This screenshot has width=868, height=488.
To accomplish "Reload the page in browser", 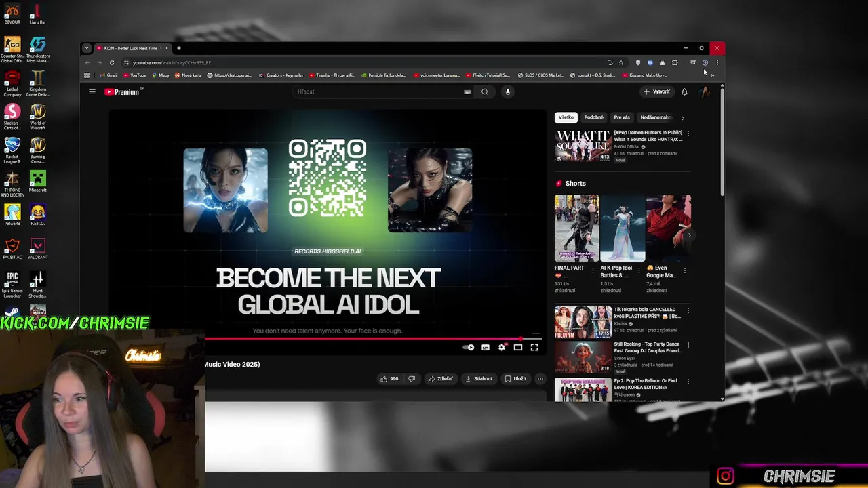I will (112, 62).
